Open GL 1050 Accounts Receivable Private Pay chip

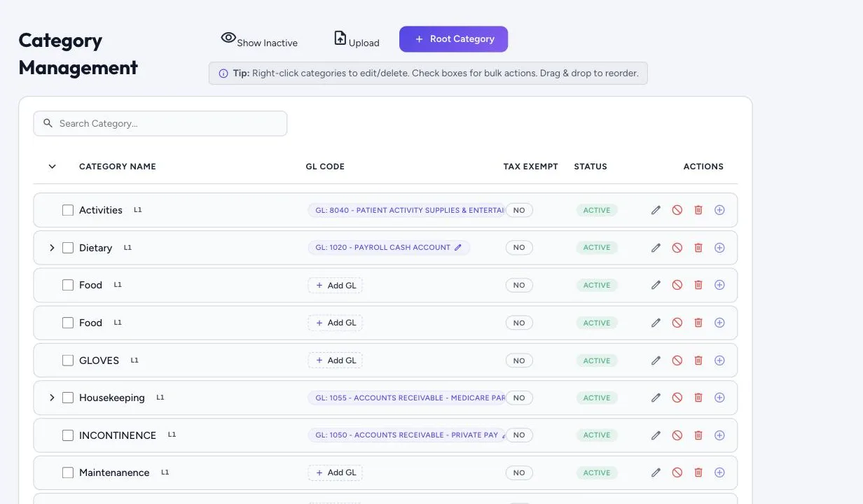point(406,435)
